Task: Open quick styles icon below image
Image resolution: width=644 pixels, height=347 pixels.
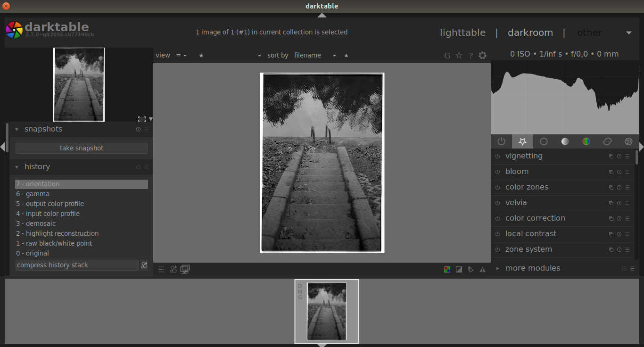Action: pyautogui.click(x=173, y=270)
